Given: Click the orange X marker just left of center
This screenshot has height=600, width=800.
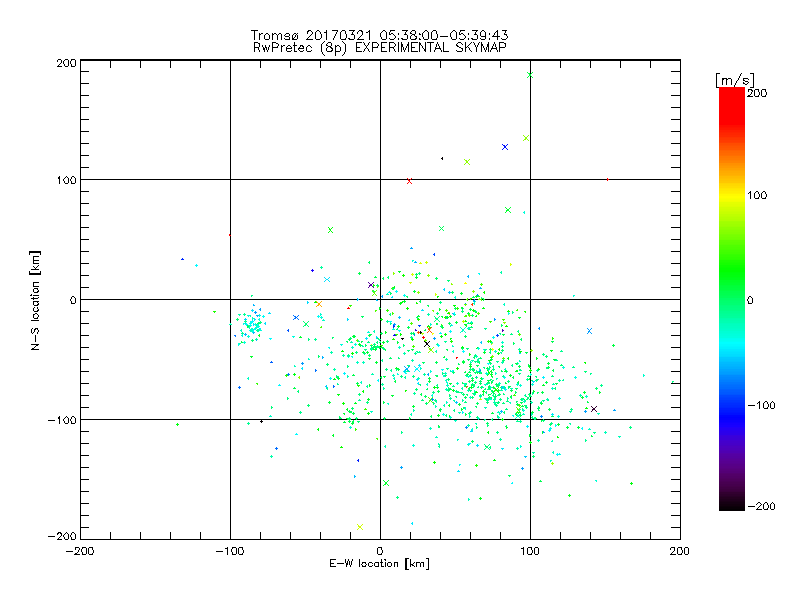Looking at the screenshot, I should click(x=319, y=304).
